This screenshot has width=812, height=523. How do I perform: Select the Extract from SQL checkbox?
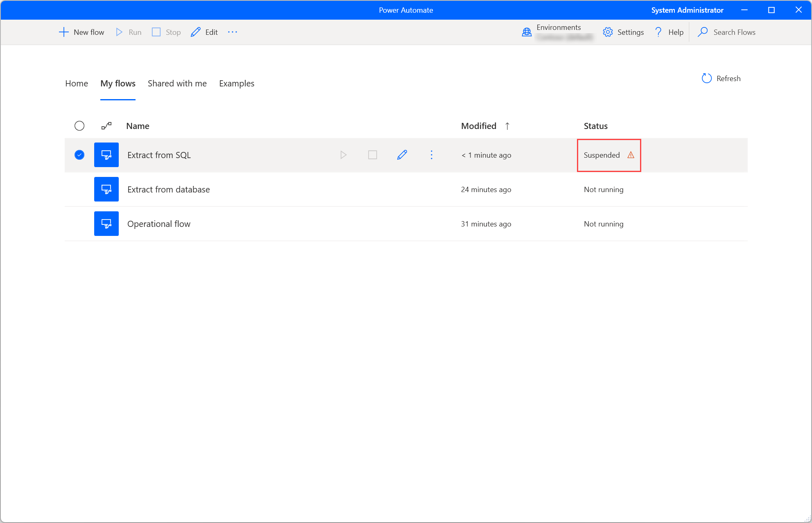pos(79,155)
